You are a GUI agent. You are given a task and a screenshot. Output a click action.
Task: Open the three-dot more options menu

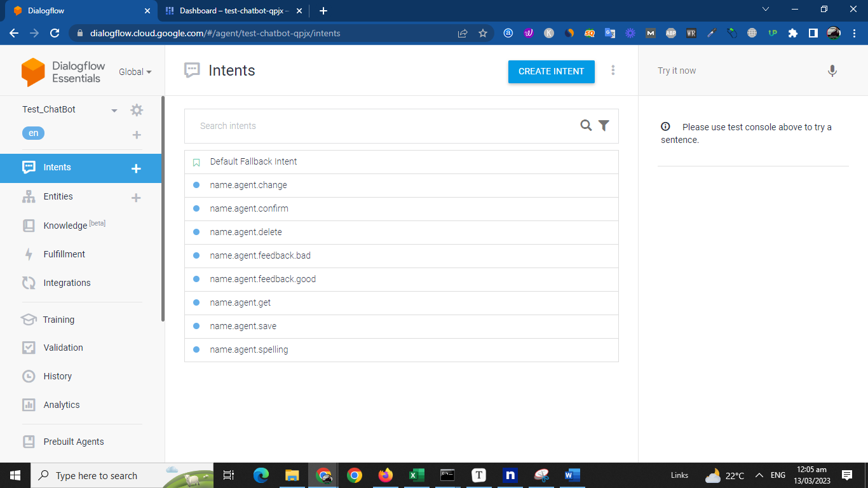click(x=613, y=71)
